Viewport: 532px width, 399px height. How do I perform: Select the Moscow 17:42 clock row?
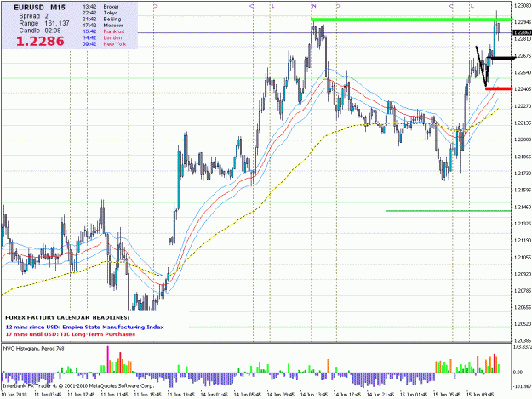coord(102,25)
